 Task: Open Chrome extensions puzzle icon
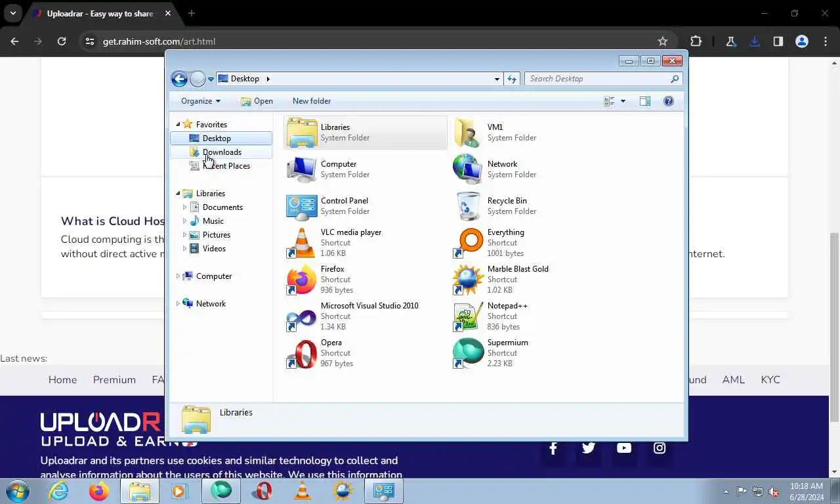coord(696,41)
